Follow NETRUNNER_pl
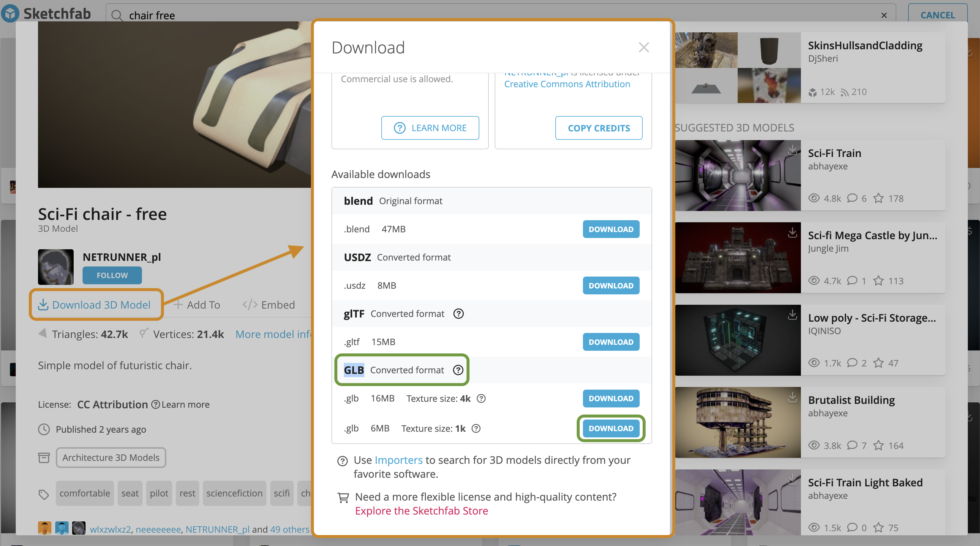Screen dimensions: 980x546 112,275
